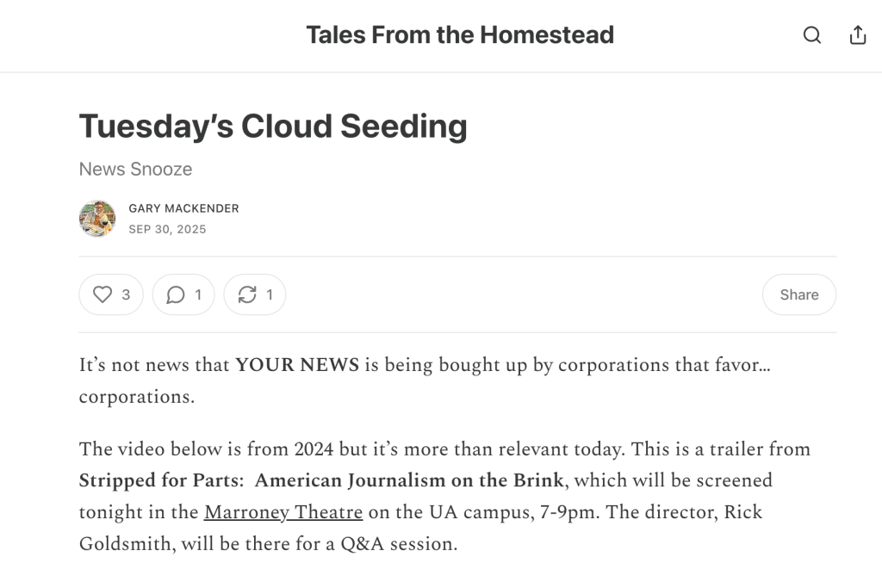Click Gary Mackender's avatar photo

click(x=97, y=219)
